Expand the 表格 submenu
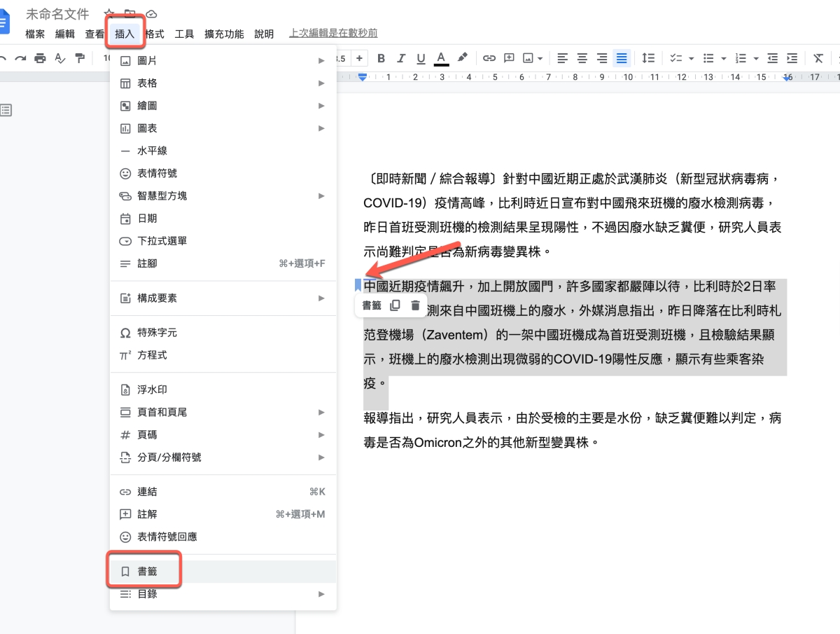The image size is (840, 634). pos(223,83)
